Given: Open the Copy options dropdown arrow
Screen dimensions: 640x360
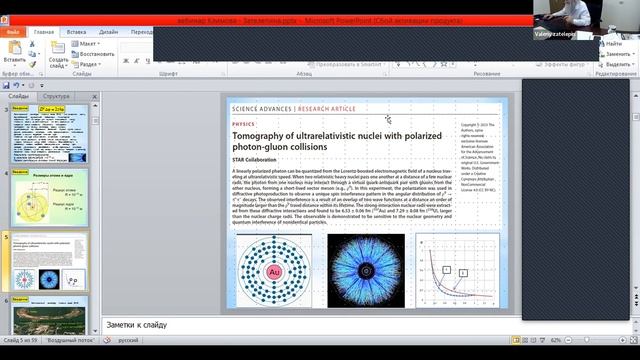Looking at the screenshot, I should (x=39, y=54).
